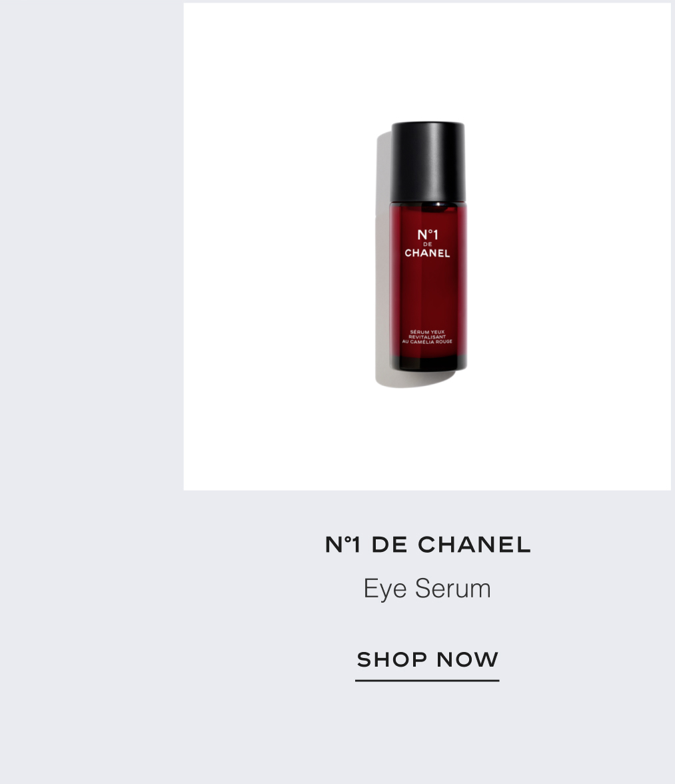Click the SHOP NOW link
Viewport: 675px width, 784px height.
[427, 659]
